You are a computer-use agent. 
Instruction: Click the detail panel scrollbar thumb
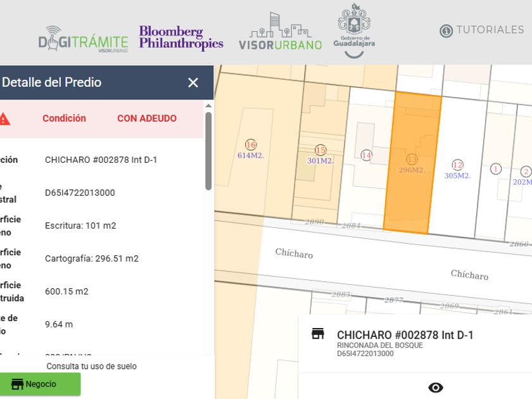click(x=208, y=151)
